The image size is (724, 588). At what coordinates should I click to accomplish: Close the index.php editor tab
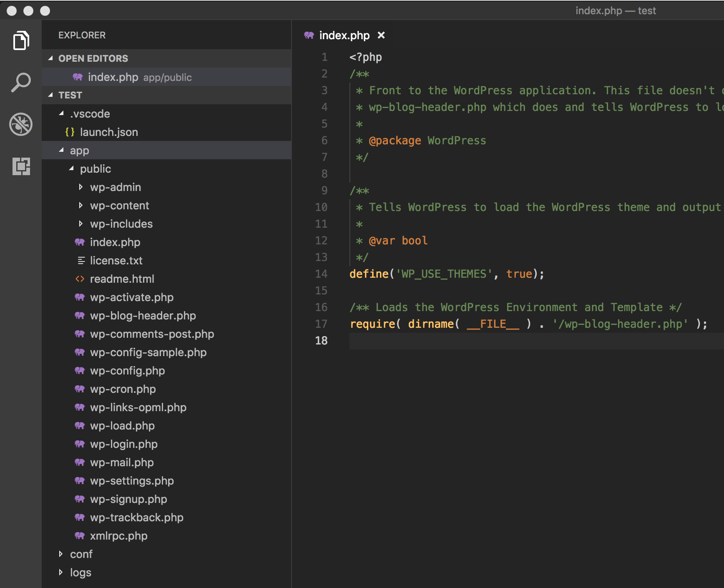tap(381, 35)
